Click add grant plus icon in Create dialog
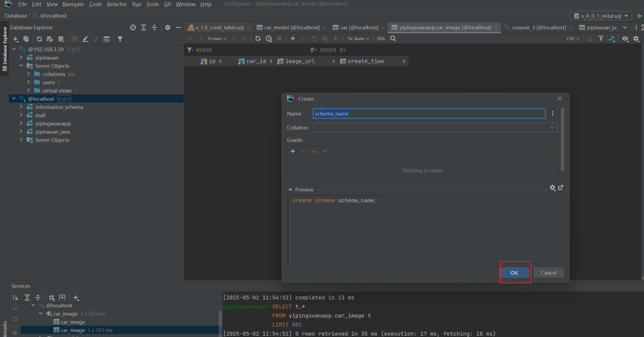 pos(293,151)
